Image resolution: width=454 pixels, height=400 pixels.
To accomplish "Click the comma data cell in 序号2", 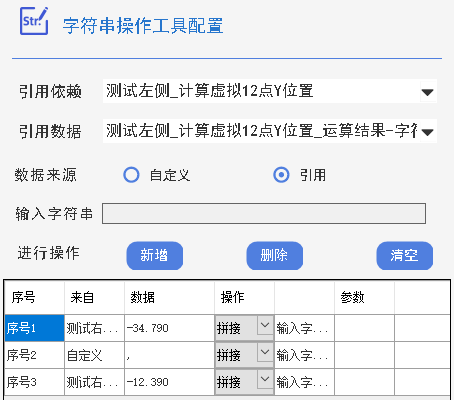I will click(169, 355).
